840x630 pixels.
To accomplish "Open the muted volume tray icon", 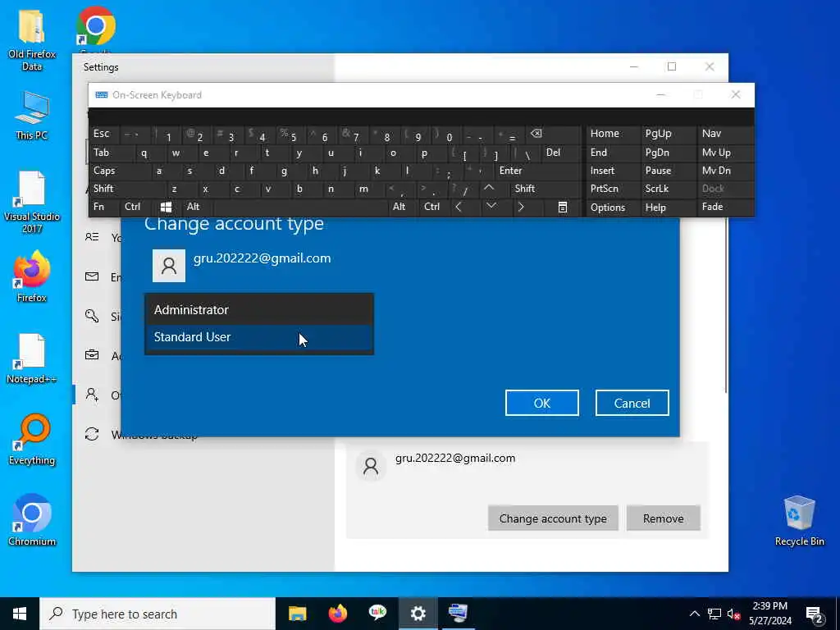I will pos(734,614).
